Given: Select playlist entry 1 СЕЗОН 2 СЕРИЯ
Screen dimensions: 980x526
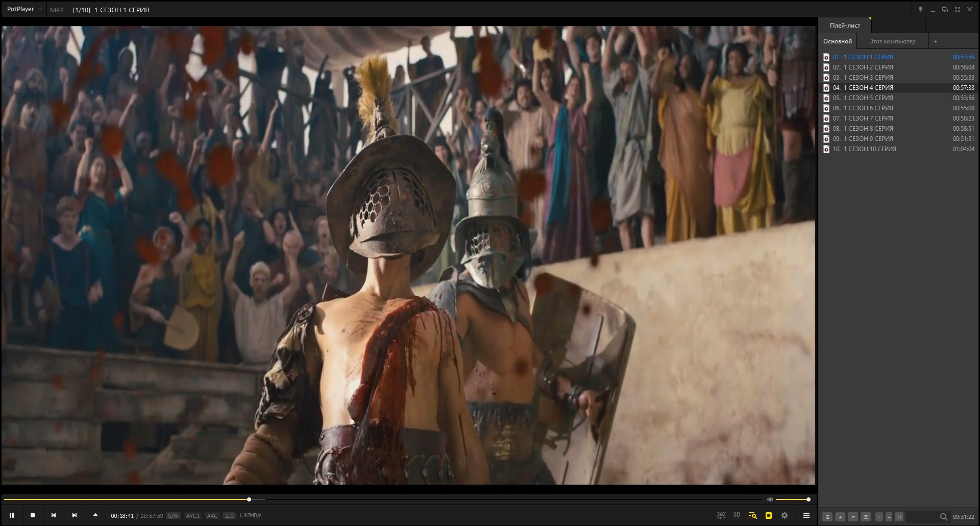Looking at the screenshot, I should coord(898,67).
